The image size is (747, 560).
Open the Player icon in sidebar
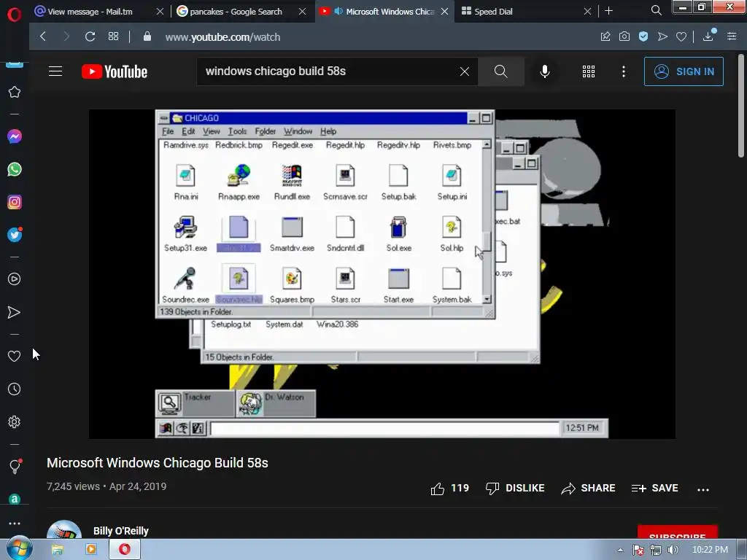[15, 279]
